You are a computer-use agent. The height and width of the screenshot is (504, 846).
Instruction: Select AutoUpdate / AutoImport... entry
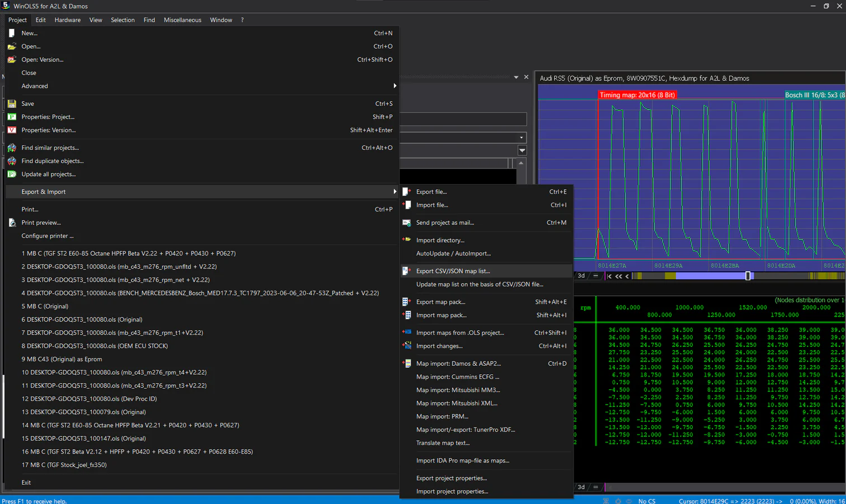(487, 253)
